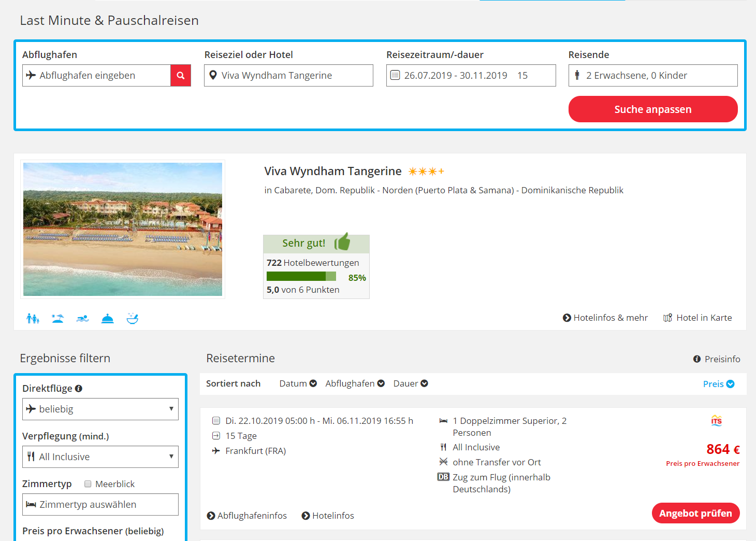Click the location pin icon in Reiseziel field
The image size is (756, 541).
pos(213,75)
